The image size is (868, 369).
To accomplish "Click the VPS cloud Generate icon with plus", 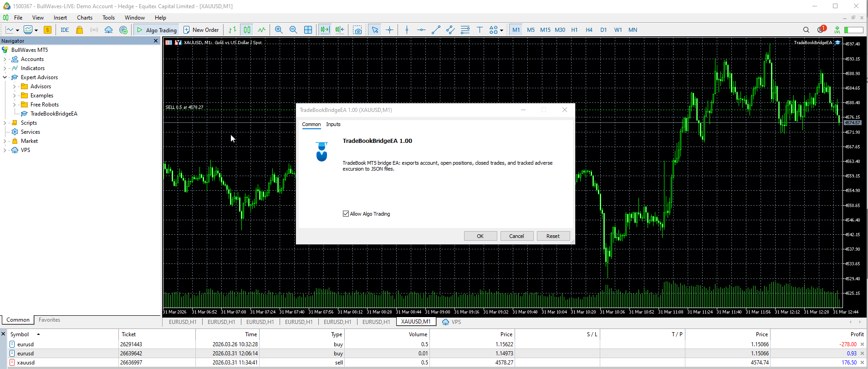I will click(123, 30).
